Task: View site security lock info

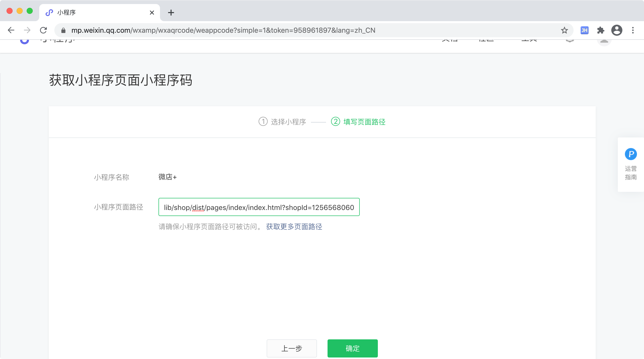Action: (x=63, y=30)
